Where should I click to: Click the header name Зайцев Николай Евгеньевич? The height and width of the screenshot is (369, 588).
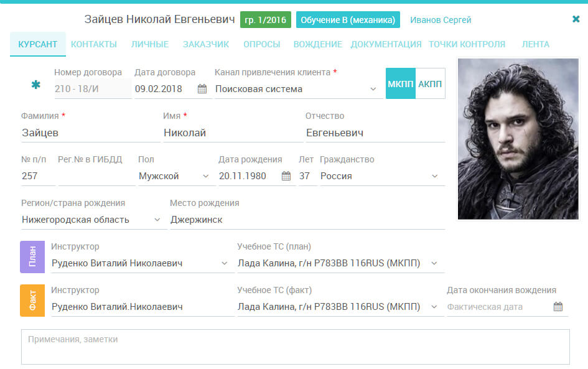pos(159,19)
